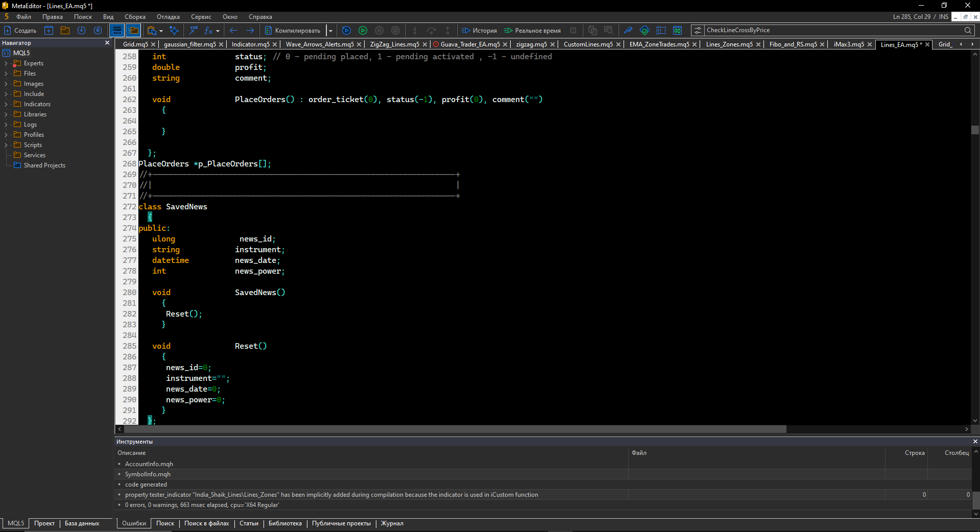Viewport: 980px width, 532px height.
Task: Click the search magnifier icon in search box
Action: 967,31
